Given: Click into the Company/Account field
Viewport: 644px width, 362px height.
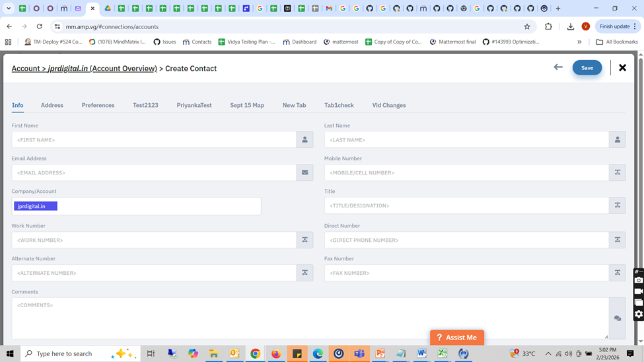Looking at the screenshot, I should tap(159, 206).
